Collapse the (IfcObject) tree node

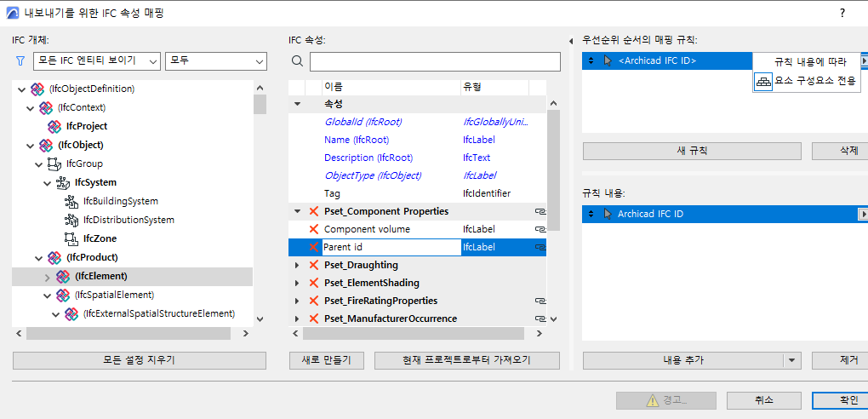(31, 146)
